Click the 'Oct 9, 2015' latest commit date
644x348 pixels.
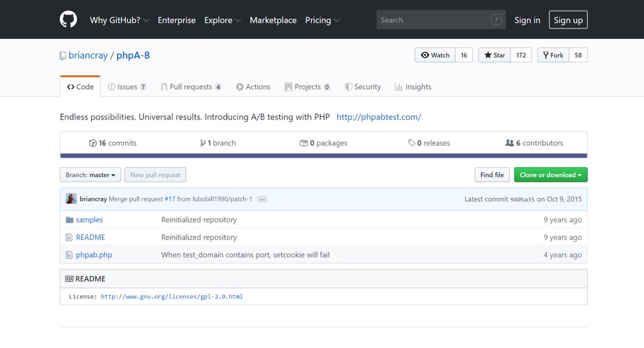(564, 199)
